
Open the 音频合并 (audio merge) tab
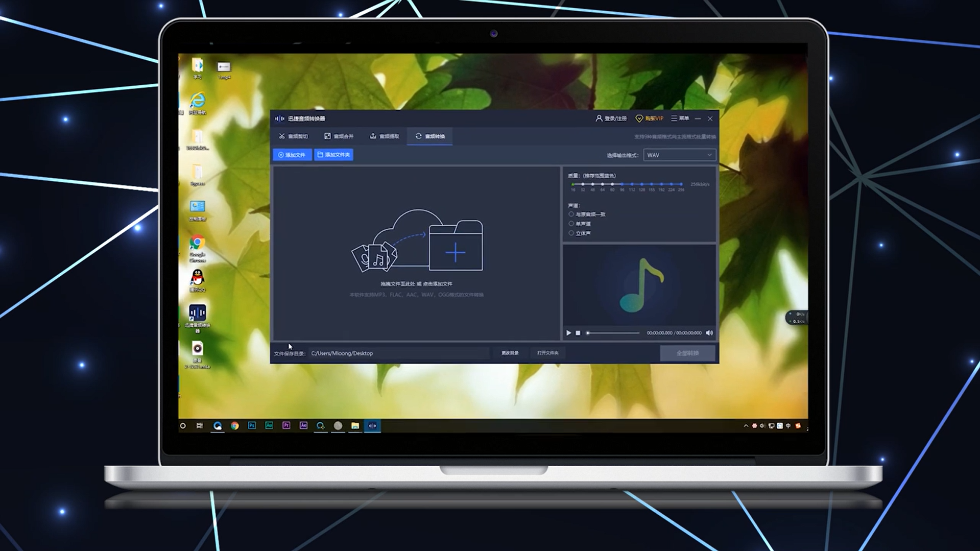click(x=339, y=136)
